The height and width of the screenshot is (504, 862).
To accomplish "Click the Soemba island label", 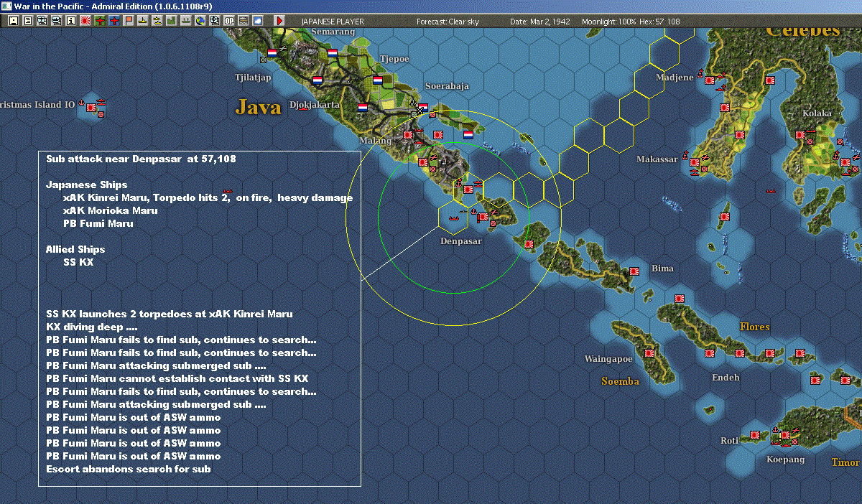I will [620, 381].
